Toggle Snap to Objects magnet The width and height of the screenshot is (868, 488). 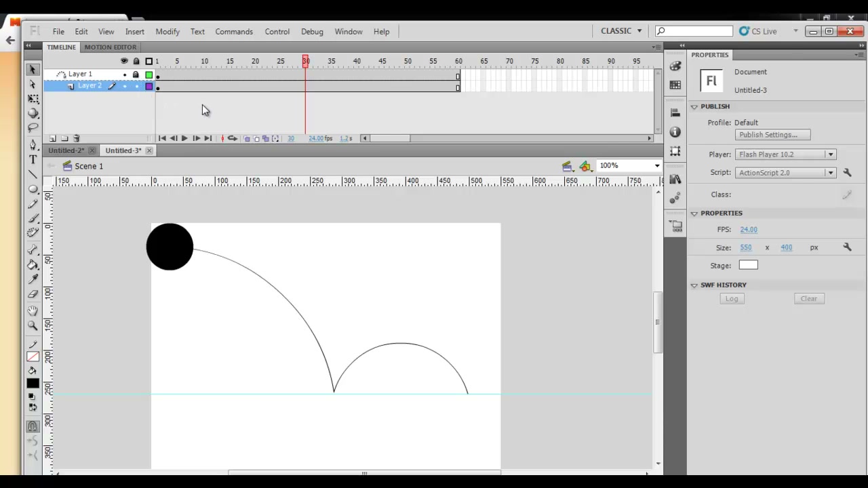tap(33, 426)
